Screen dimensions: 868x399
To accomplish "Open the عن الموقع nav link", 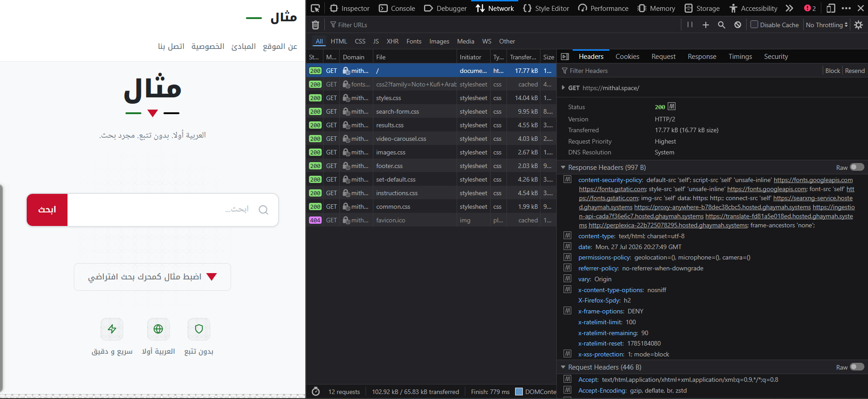I will click(280, 46).
